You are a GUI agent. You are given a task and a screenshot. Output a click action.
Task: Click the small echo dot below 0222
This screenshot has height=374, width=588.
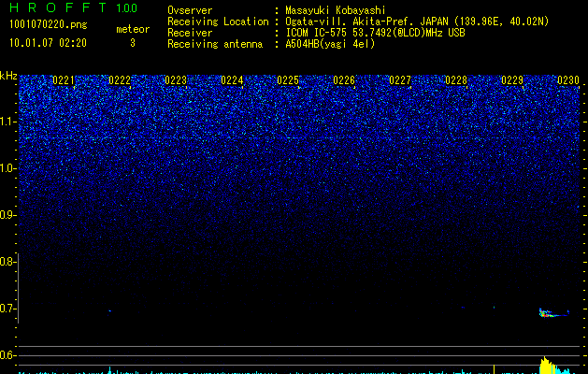(x=110, y=311)
